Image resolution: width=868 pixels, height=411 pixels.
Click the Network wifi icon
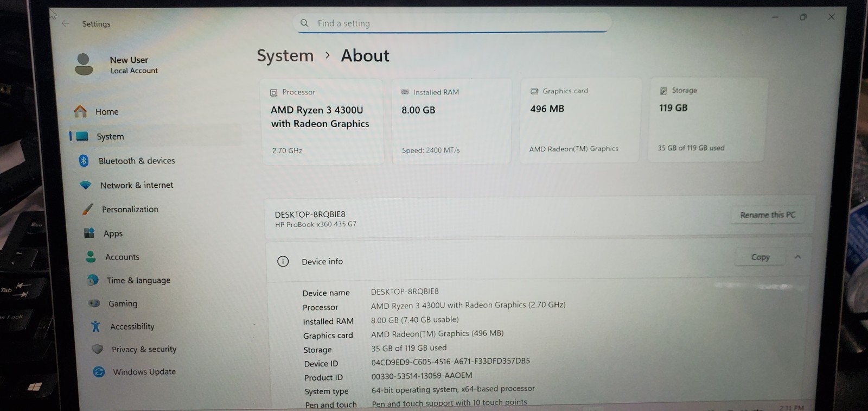pyautogui.click(x=86, y=185)
